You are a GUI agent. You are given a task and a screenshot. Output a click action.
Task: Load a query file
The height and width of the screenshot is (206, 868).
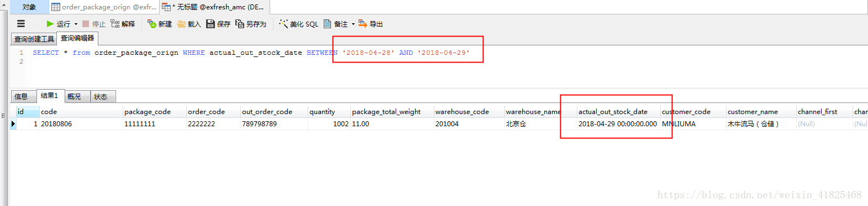click(x=189, y=24)
